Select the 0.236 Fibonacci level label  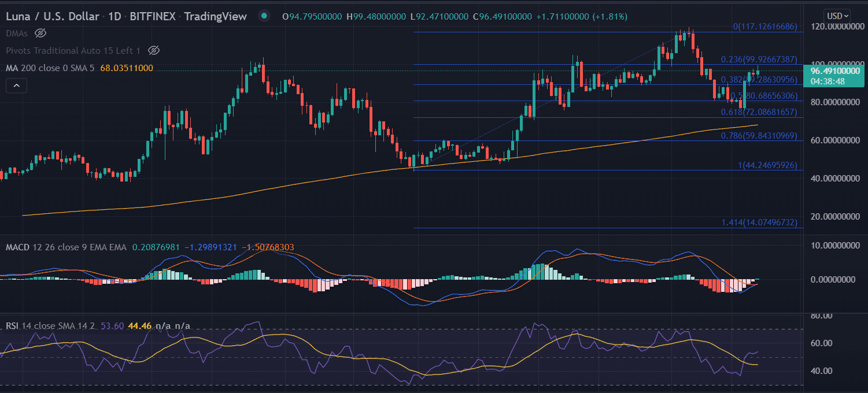[759, 60]
